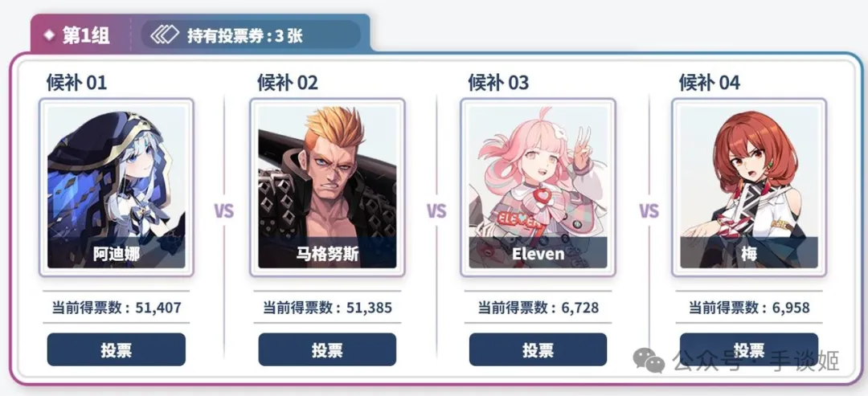Click the 候补 04 heading
This screenshot has width=868, height=396.
(709, 83)
